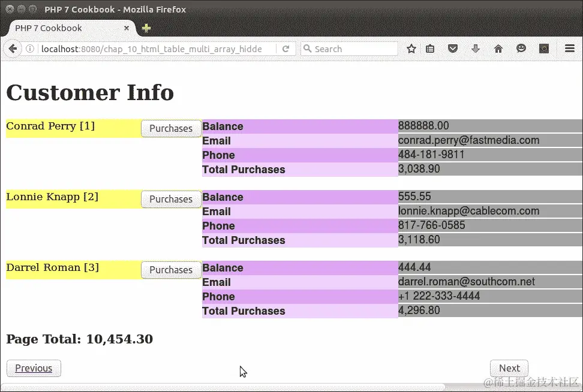583x392 pixels.
Task: Click total purchases value 3,038.90
Action: click(419, 168)
